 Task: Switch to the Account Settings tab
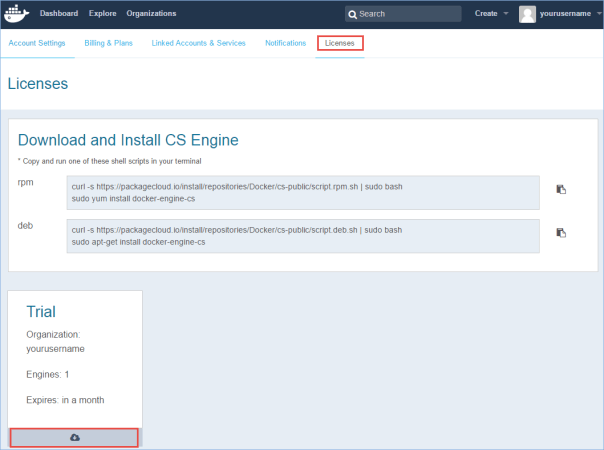click(37, 43)
